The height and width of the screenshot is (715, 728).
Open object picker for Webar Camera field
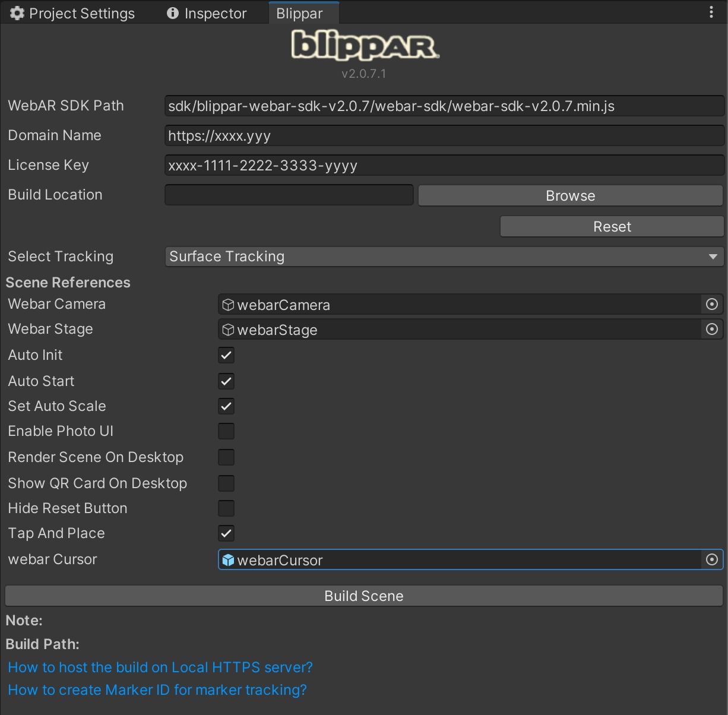tap(711, 305)
